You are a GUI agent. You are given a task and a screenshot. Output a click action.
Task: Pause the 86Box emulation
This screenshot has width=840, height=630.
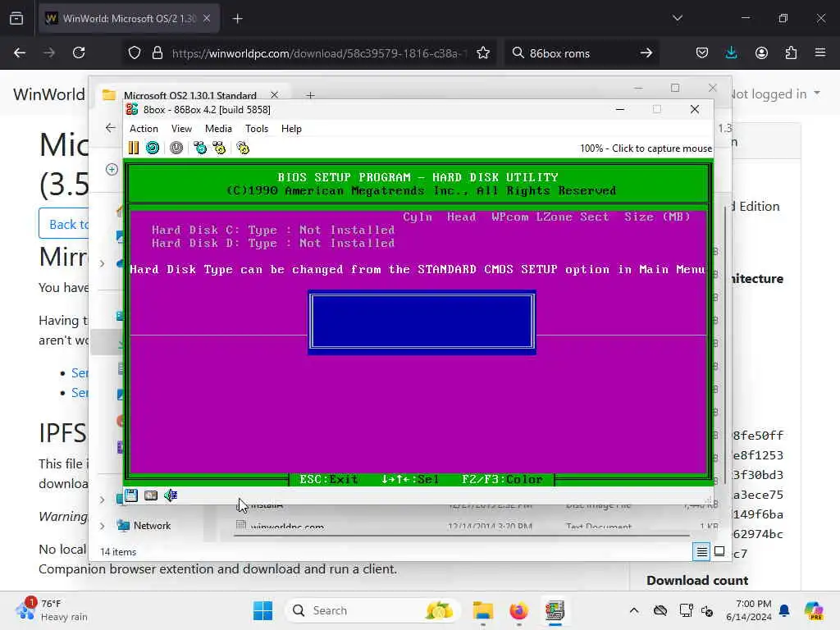[x=134, y=148]
